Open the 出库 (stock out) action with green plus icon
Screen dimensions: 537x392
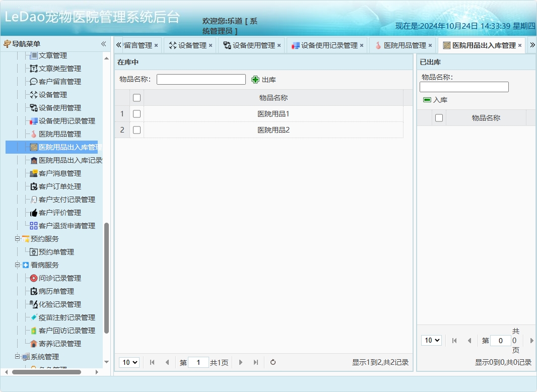click(263, 79)
